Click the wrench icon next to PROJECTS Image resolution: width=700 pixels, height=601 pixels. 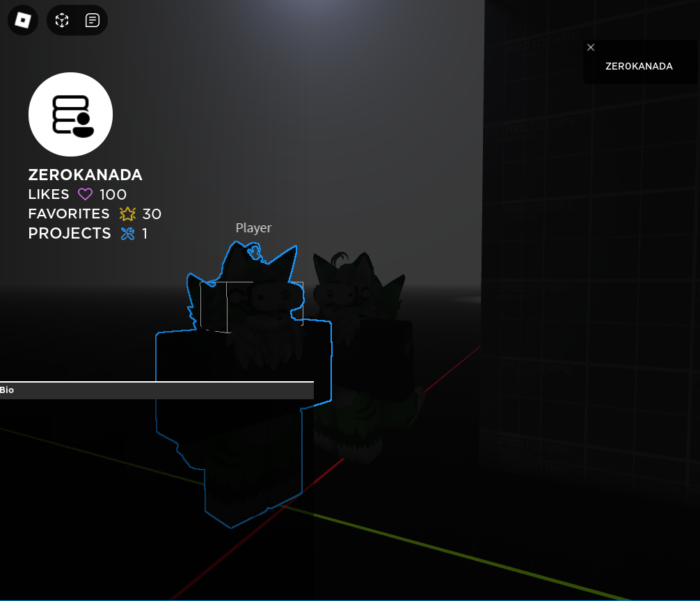pyautogui.click(x=129, y=234)
